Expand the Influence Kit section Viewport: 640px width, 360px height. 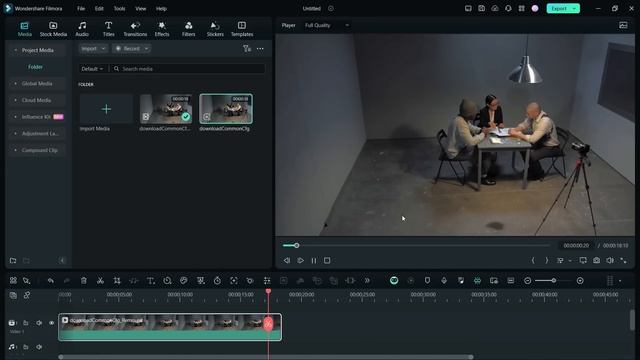pos(37,117)
